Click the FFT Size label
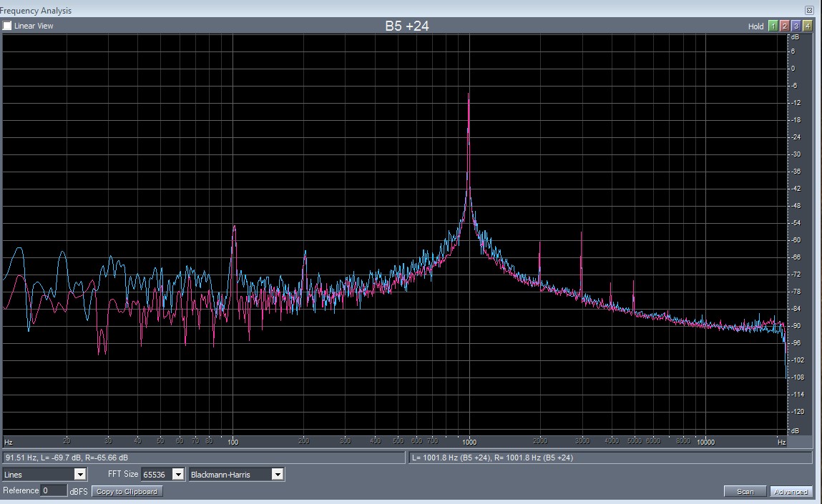The image size is (822, 504). 123,473
